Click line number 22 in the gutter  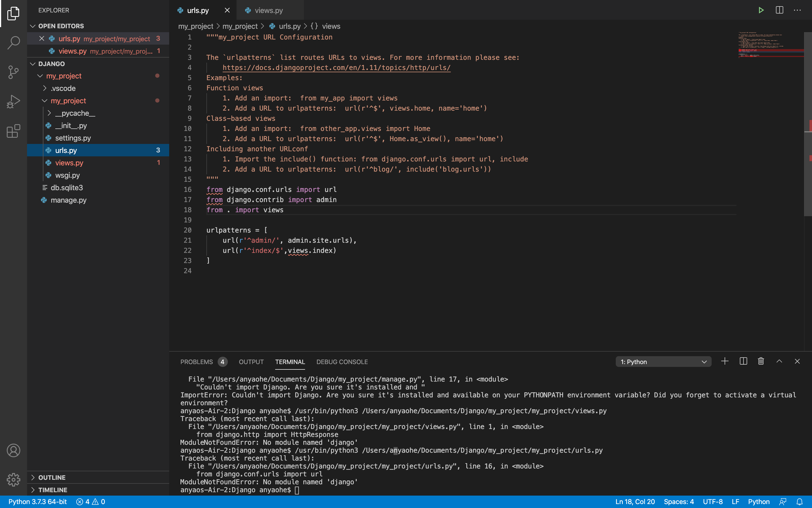(187, 250)
